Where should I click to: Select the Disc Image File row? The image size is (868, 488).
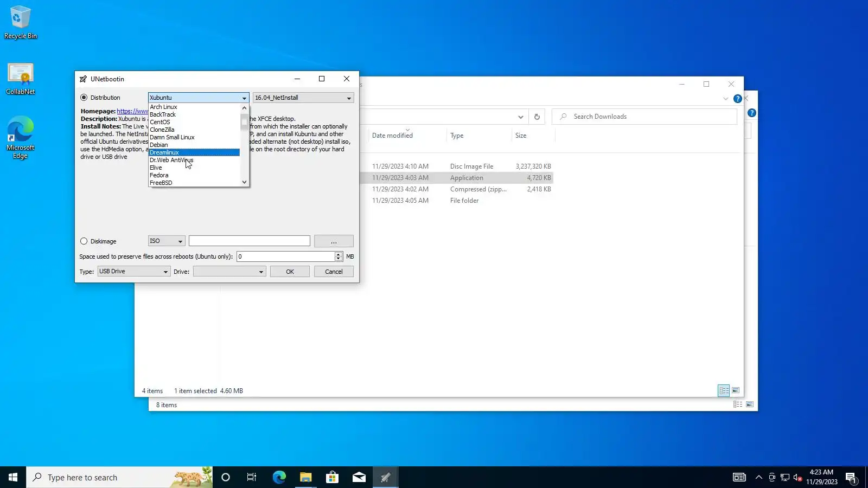click(x=457, y=166)
